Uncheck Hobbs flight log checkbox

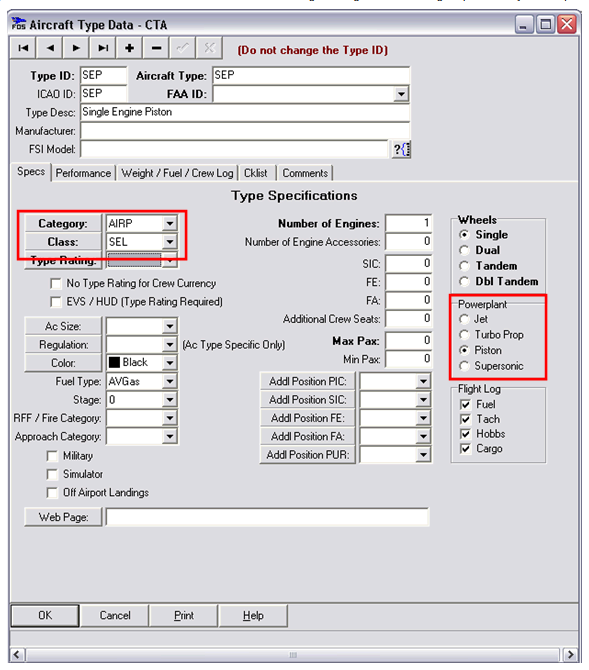pos(465,434)
